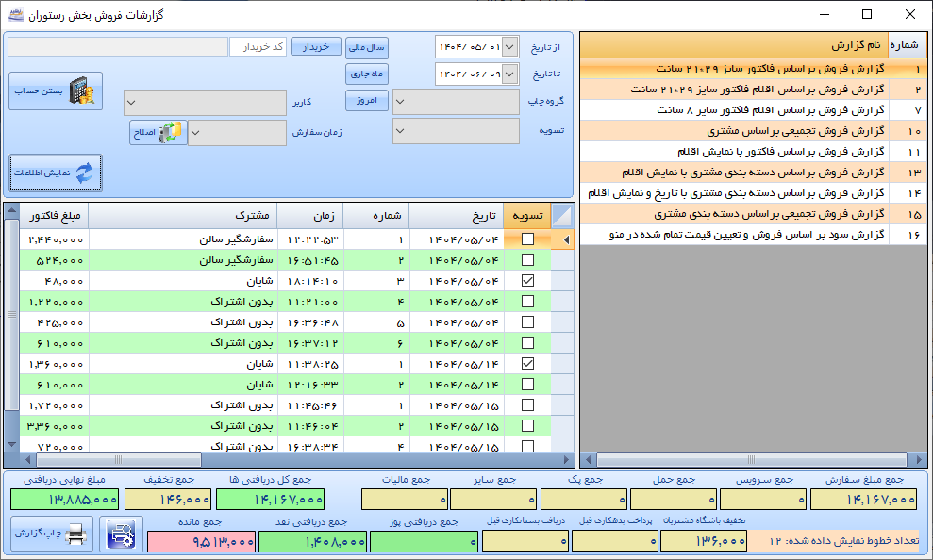Viewport: 933px width, 560px height.
Task: Open the print settings gear icon
Action: click(121, 535)
